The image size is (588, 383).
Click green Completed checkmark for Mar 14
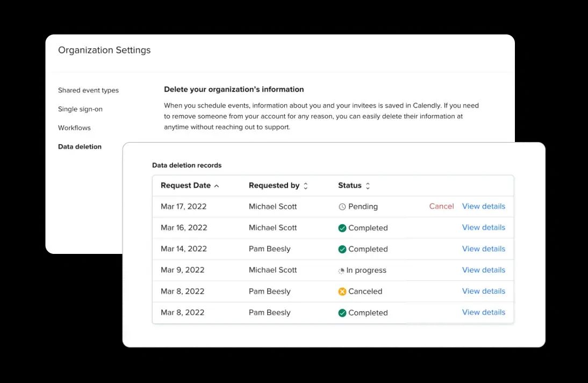click(x=342, y=249)
